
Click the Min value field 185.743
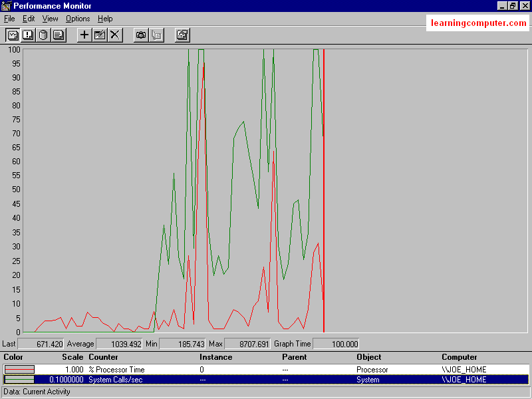(182, 344)
